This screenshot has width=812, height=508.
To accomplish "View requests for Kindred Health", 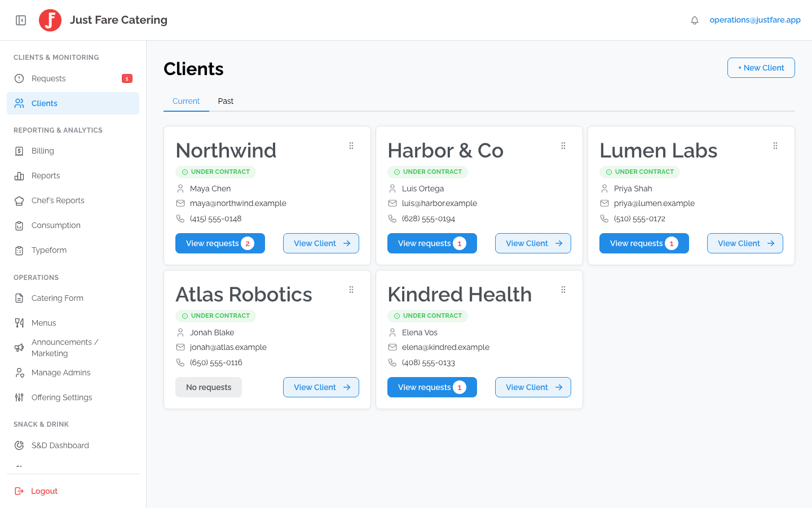I will pyautogui.click(x=432, y=387).
